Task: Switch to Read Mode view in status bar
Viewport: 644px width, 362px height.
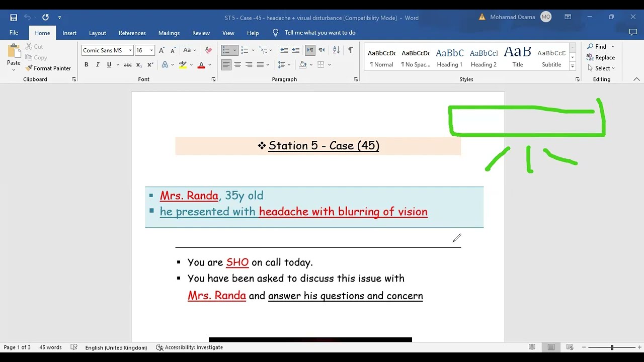Action: pos(532,347)
